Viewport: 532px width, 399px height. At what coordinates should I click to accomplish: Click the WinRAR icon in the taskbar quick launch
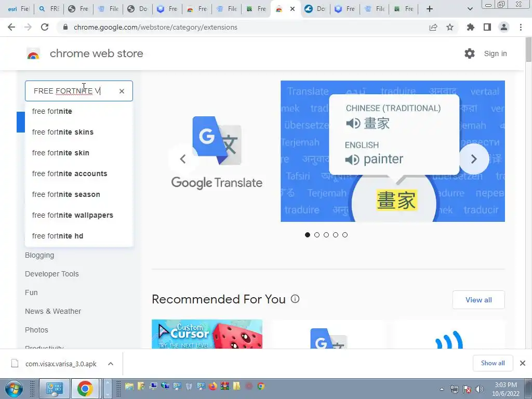coord(224,386)
